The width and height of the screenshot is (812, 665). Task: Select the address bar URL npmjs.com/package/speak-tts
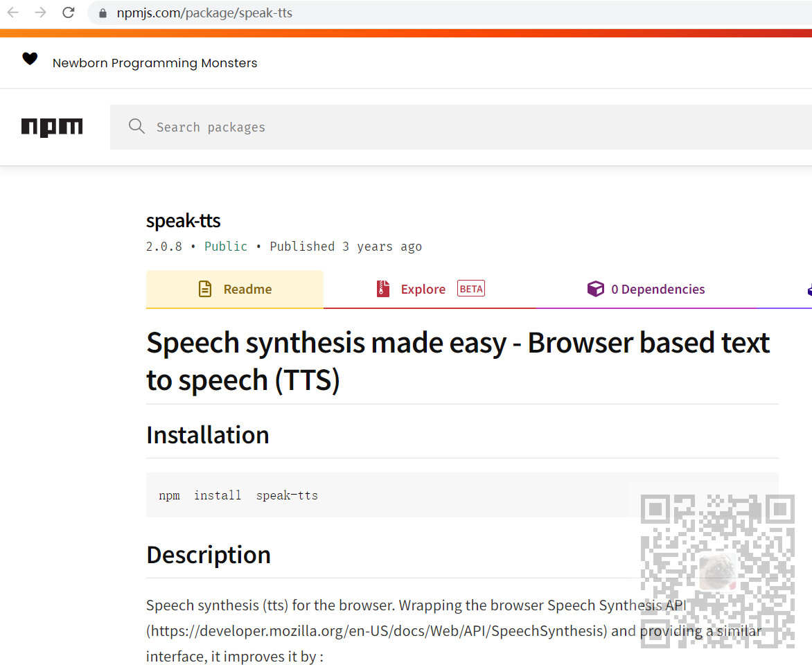(x=204, y=13)
